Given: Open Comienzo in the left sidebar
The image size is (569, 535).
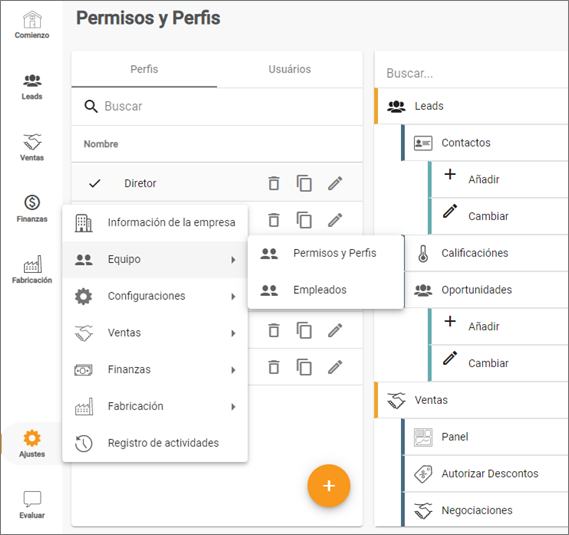Looking at the screenshot, I should [32, 25].
